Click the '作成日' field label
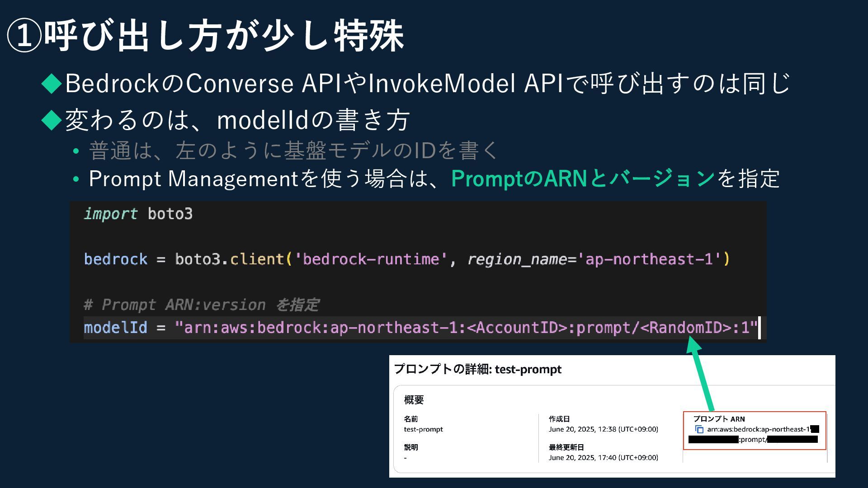 [x=559, y=419]
